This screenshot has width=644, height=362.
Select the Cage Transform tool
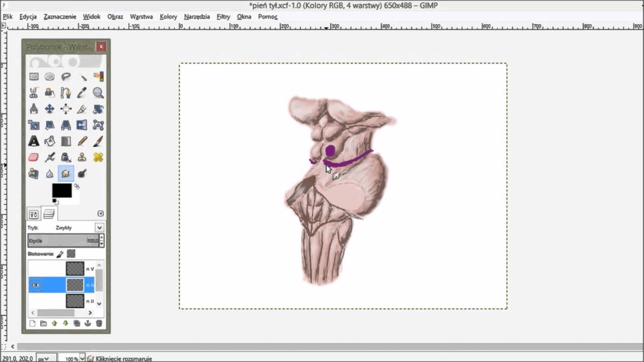(x=98, y=125)
